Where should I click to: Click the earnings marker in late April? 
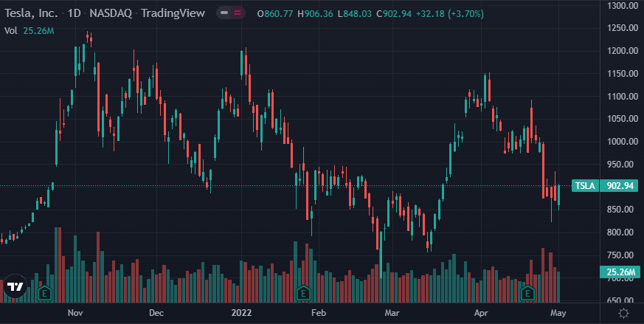coord(528,292)
